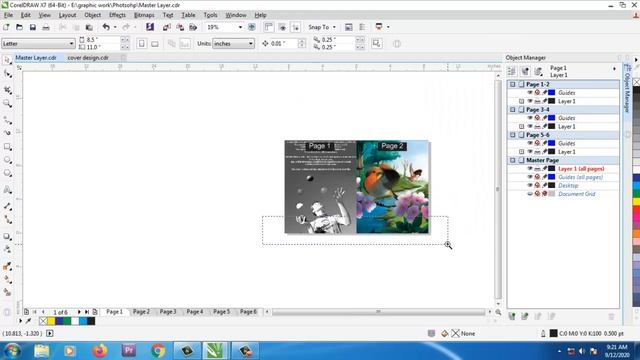Toggle visibility of Page 5-6 Guides layer
The image size is (640, 360).
coord(530,143)
